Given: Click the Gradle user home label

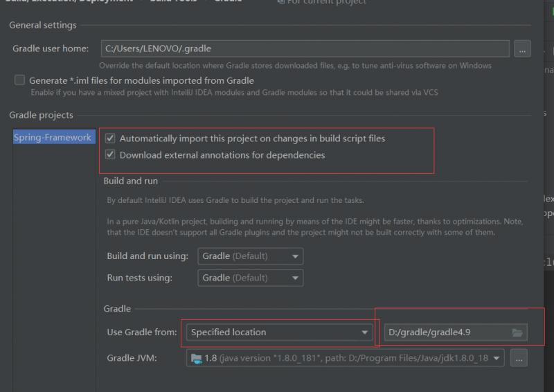Looking at the screenshot, I should (51, 48).
